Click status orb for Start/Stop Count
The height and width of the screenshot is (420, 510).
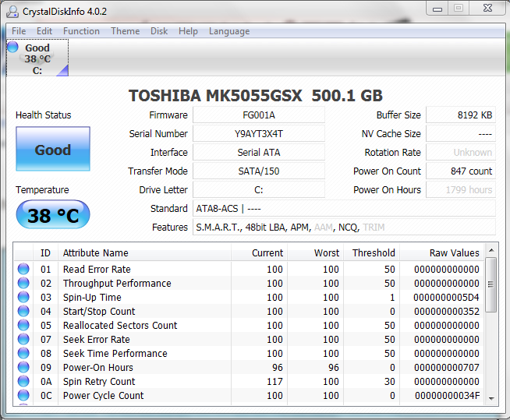click(x=23, y=311)
